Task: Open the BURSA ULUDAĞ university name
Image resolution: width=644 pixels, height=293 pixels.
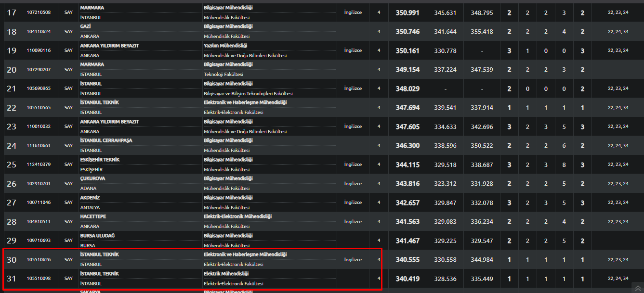Action: [98, 235]
